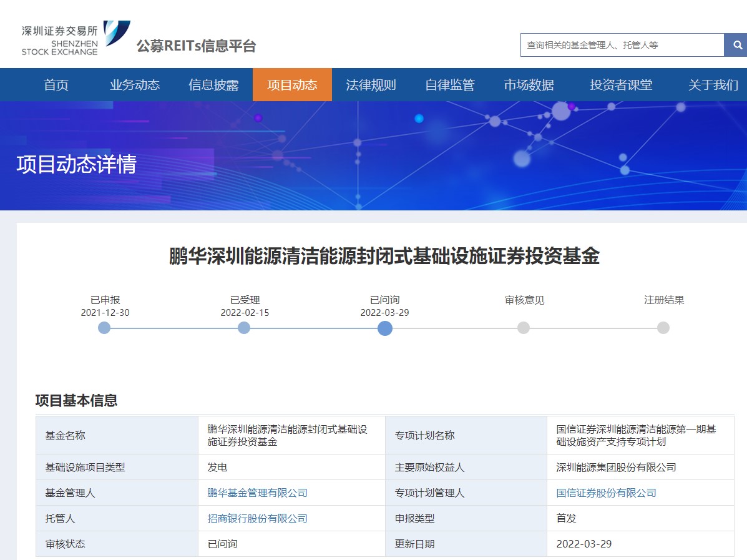Screen dimensions: 747x560
Task: Click the 注册结果 step label
Action: [664, 300]
